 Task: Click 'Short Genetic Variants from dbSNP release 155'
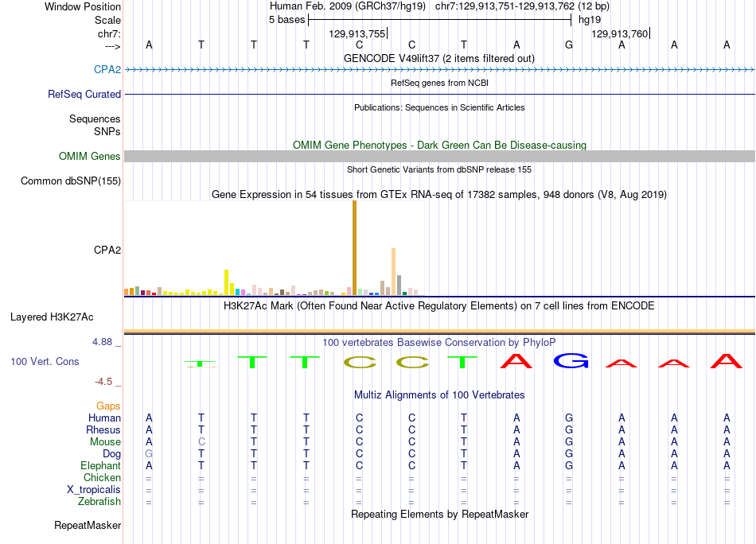[439, 169]
